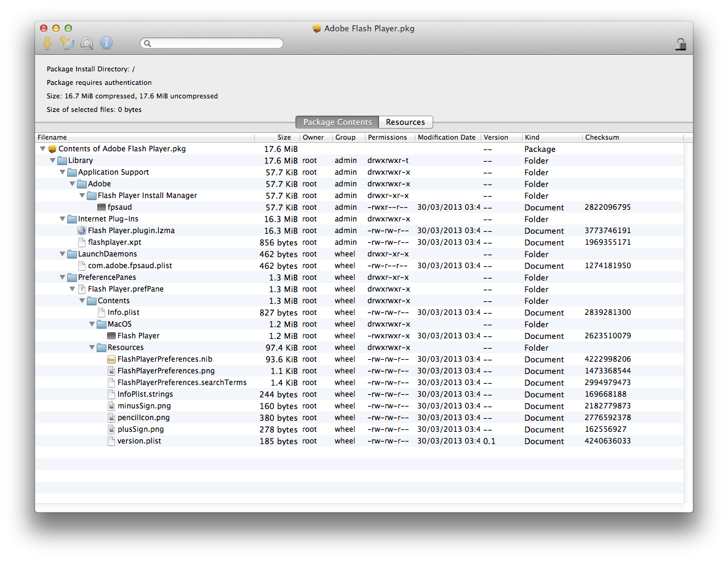Click the Library folder icon
This screenshot has width=728, height=561.
[x=62, y=161]
